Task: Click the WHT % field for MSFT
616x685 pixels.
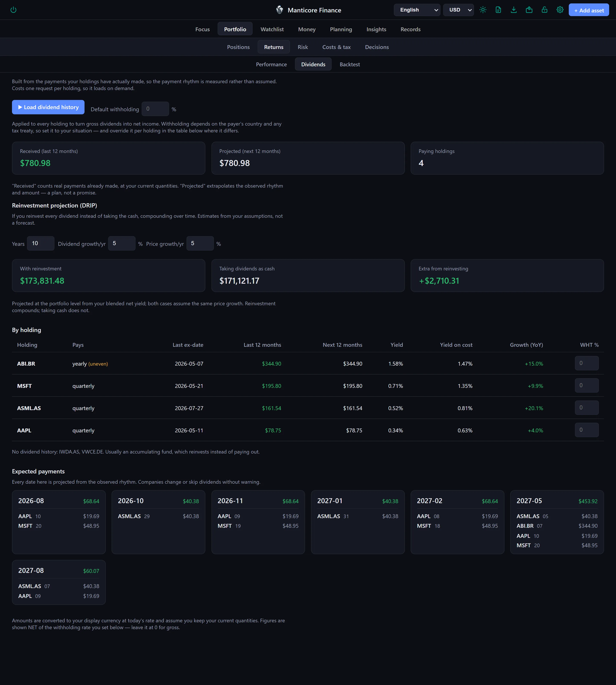Action: coord(586,385)
